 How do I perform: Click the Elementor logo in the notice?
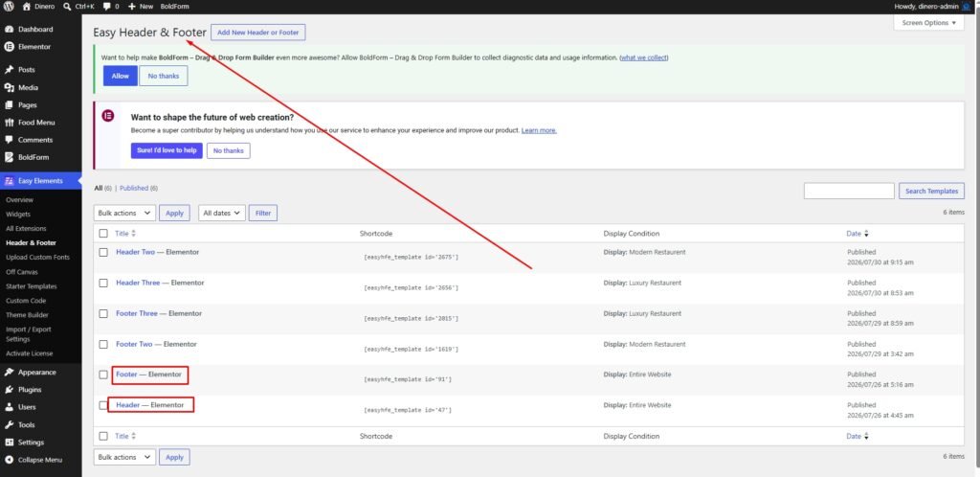coord(108,116)
